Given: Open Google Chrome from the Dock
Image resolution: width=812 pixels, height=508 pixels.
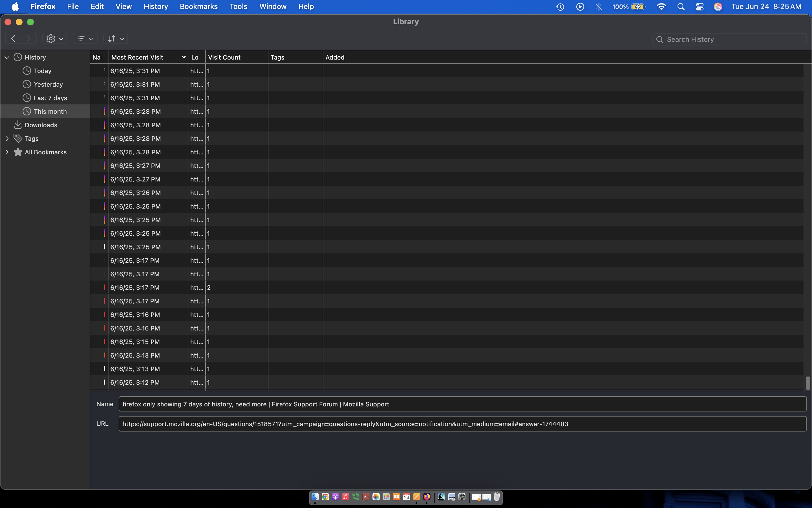Looking at the screenshot, I should coord(325,497).
